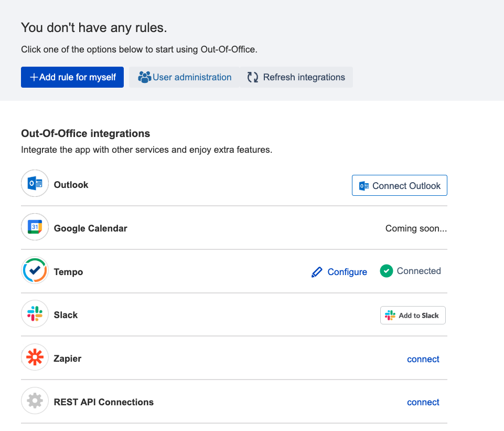Screen dimensions: 504x431
Task: Click the Out-Of-Office integrations heading
Action: [x=85, y=133]
